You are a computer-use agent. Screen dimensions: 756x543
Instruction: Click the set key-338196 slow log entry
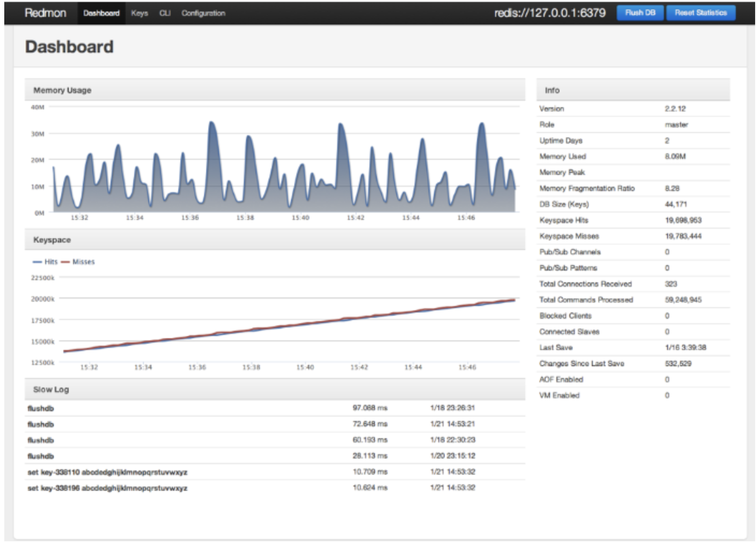275,488
